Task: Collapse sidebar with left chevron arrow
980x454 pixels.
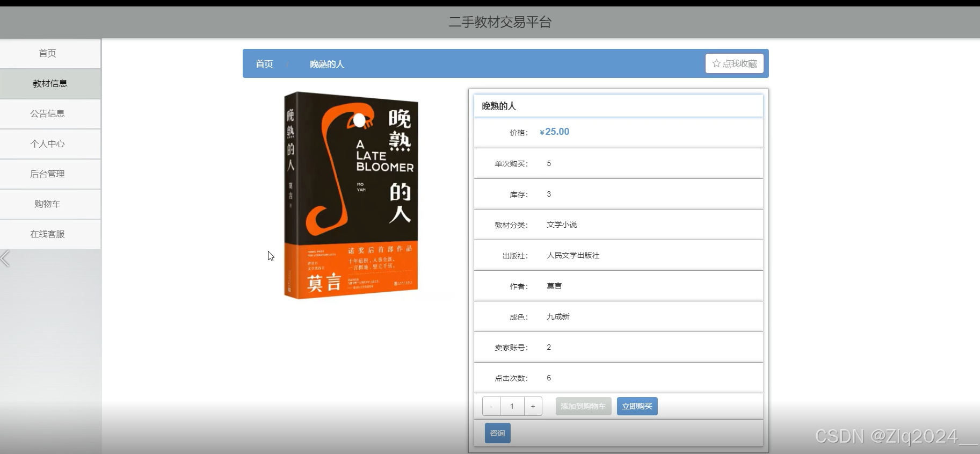Action: point(5,258)
